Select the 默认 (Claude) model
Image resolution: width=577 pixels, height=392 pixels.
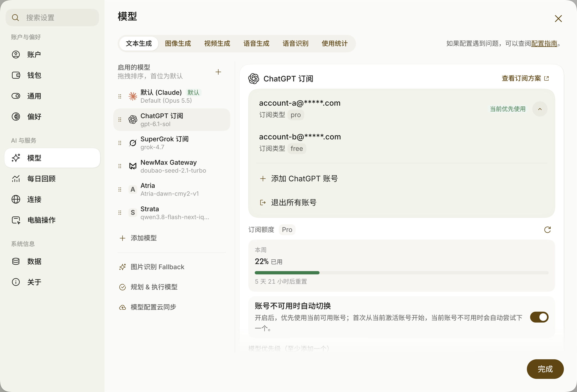pos(172,96)
